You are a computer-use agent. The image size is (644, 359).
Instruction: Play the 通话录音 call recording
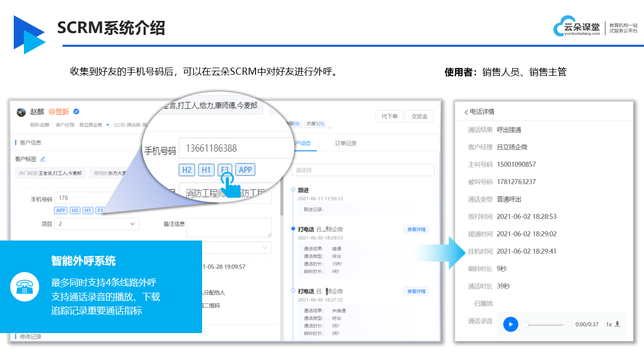pyautogui.click(x=511, y=324)
